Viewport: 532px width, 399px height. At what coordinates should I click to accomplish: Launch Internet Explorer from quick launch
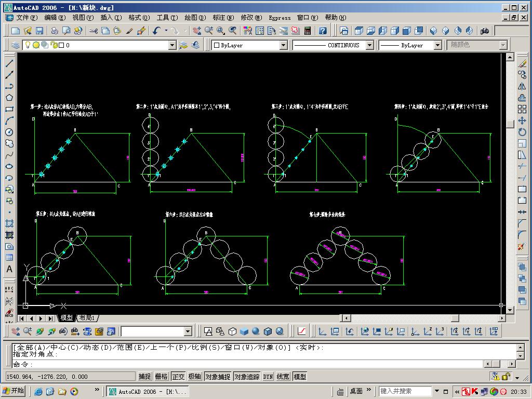coord(38,392)
